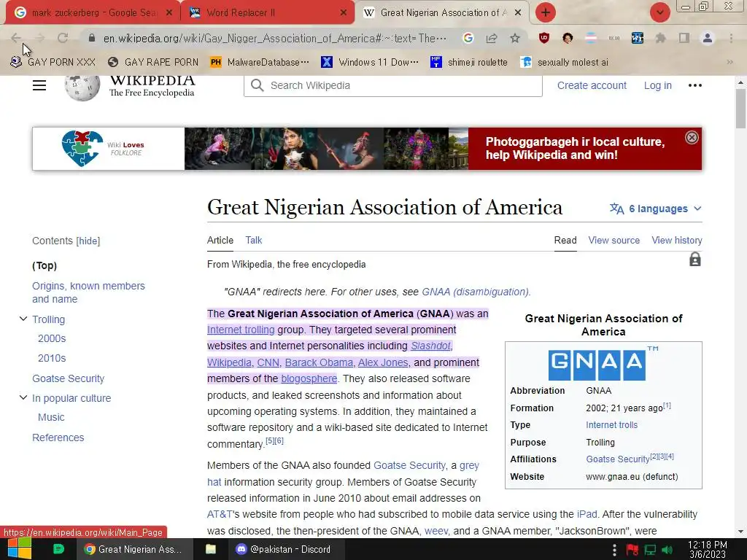Image resolution: width=747 pixels, height=560 pixels.
Task: Select the Read tab
Action: tap(565, 241)
